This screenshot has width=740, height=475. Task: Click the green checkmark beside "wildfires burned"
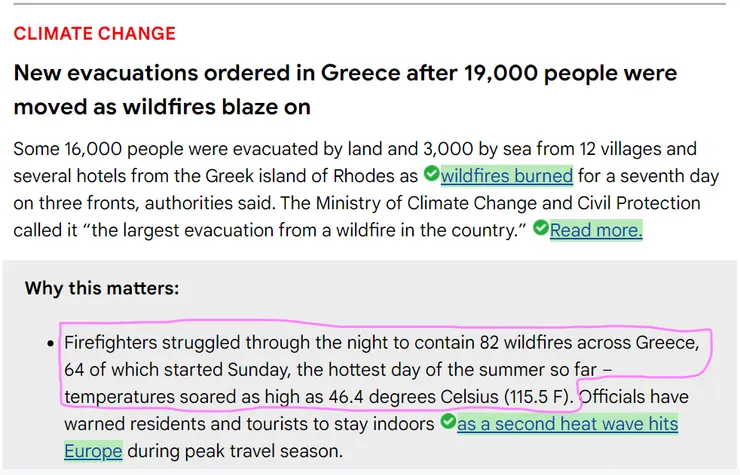[431, 175]
